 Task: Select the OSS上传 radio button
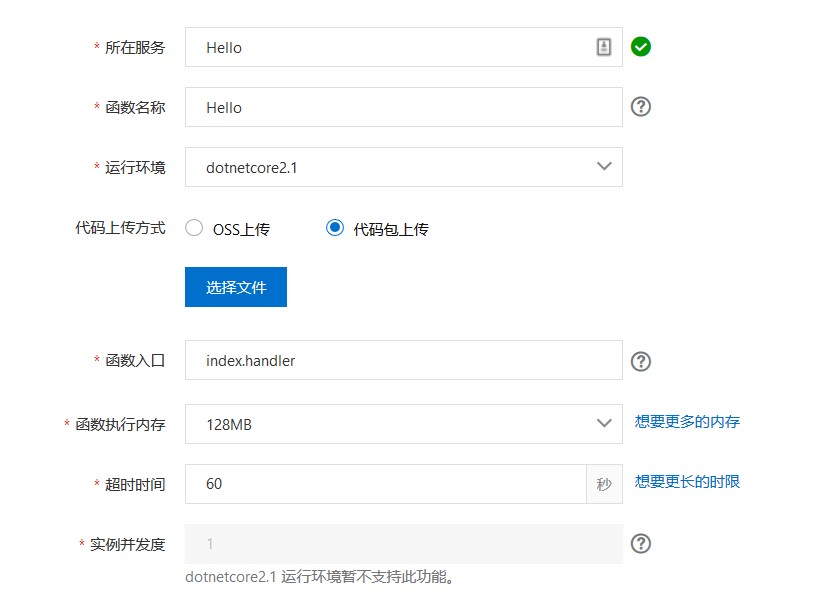click(x=194, y=228)
